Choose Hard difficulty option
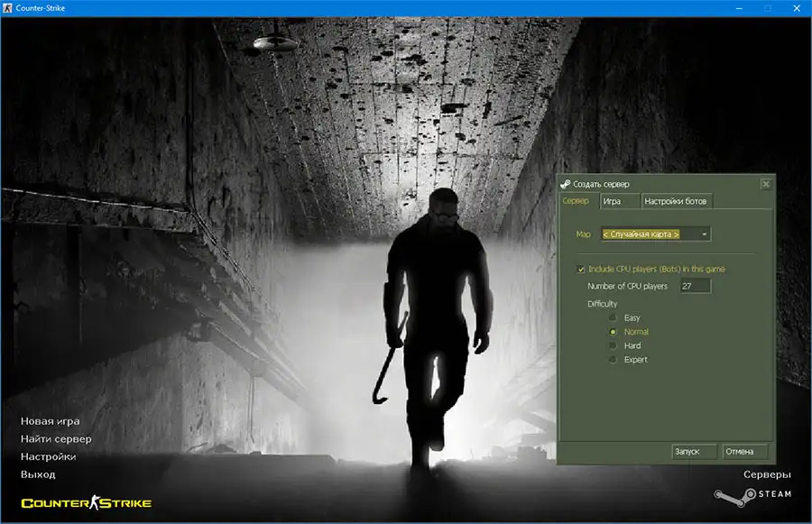This screenshot has width=812, height=524. click(x=614, y=345)
